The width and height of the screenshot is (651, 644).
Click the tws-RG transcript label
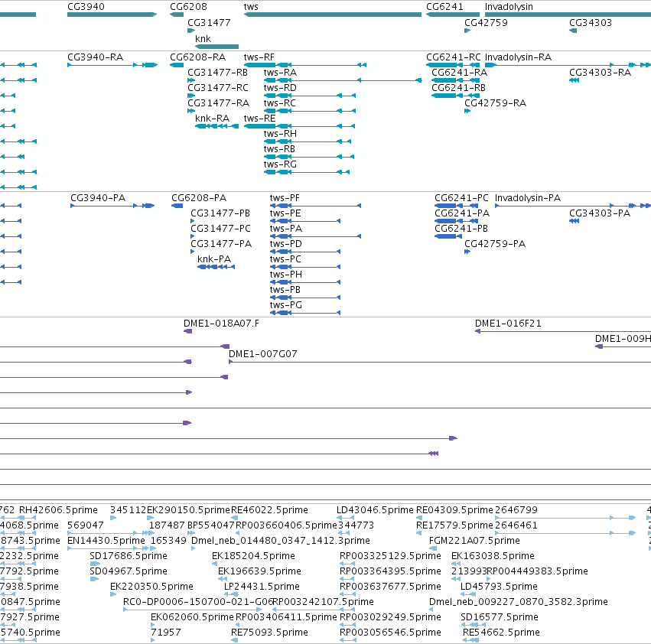(280, 164)
